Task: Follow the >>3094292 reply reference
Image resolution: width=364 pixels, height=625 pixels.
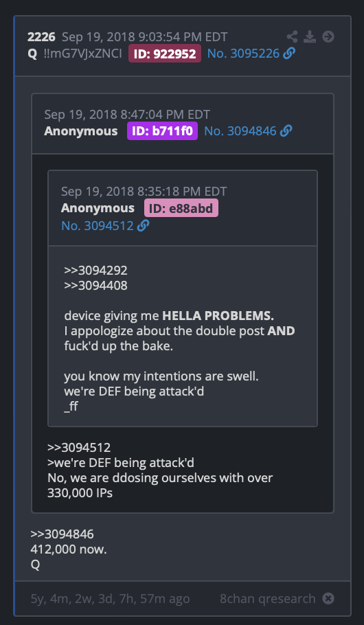Action: (x=95, y=271)
